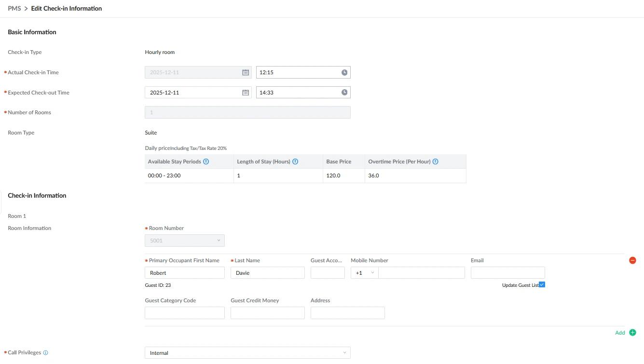Open Call Privileges Internal dropdown
The height and width of the screenshot is (364, 644).
pos(247,353)
